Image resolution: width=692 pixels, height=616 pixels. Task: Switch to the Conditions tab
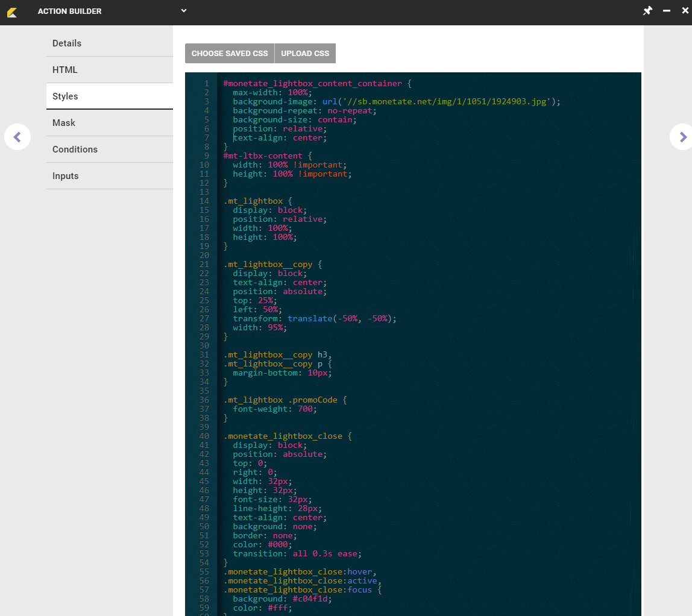click(x=75, y=149)
